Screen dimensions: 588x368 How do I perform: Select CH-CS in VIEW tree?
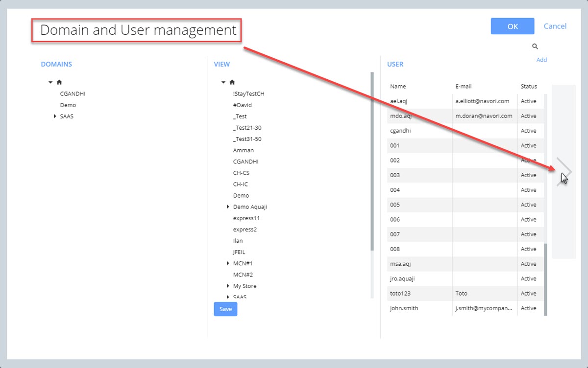tap(242, 173)
